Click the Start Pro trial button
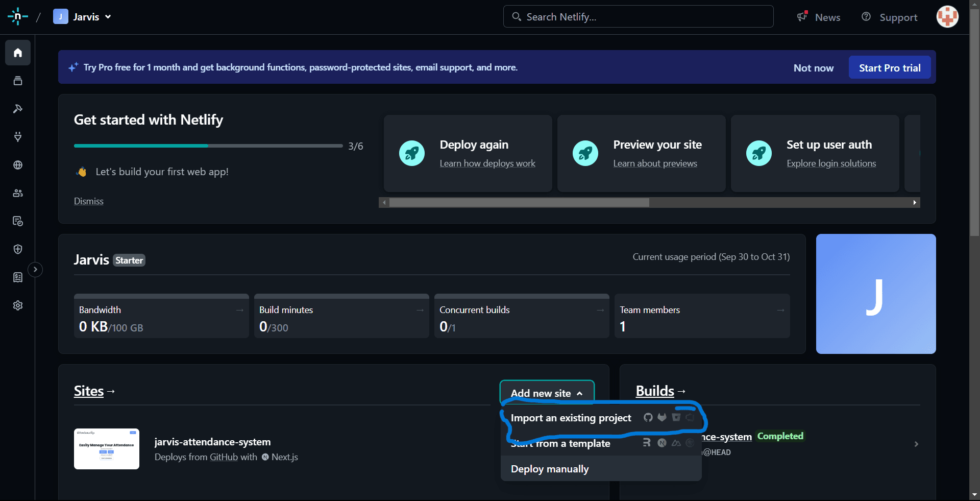The image size is (980, 501). 890,68
